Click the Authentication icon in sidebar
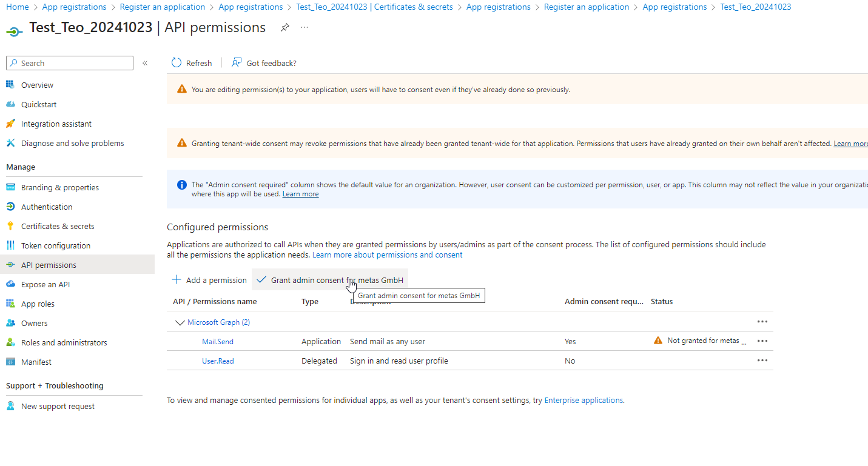Screen dimensions: 868x466 [10, 207]
